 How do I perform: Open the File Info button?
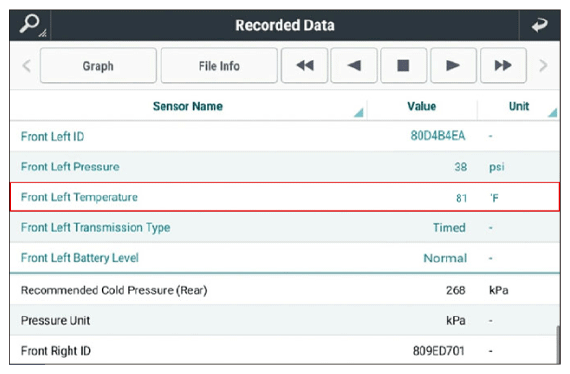point(219,66)
